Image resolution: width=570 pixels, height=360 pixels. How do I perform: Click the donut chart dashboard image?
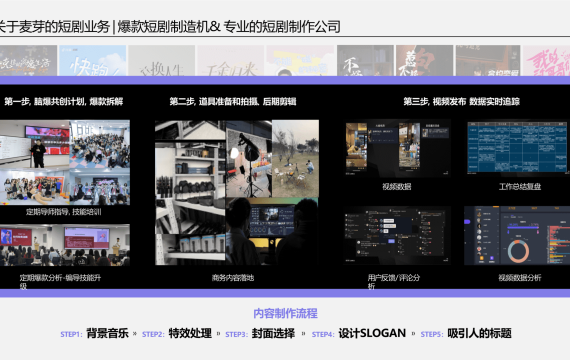click(x=517, y=235)
